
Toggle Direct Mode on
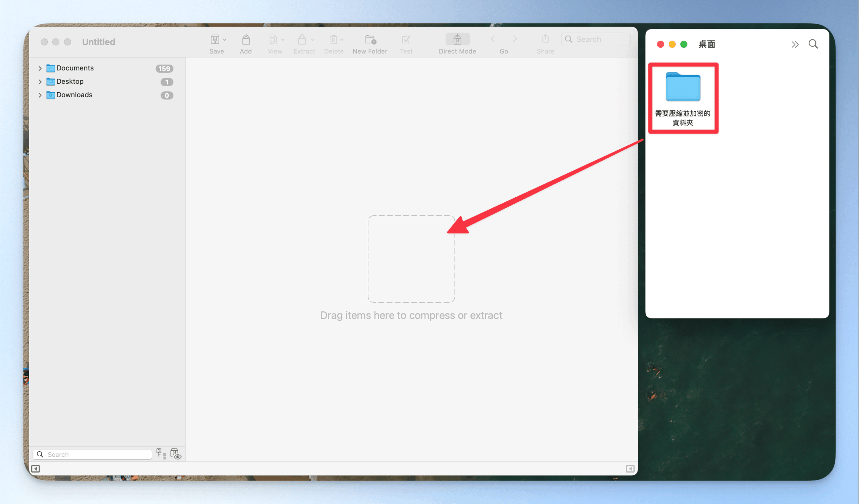pyautogui.click(x=457, y=40)
